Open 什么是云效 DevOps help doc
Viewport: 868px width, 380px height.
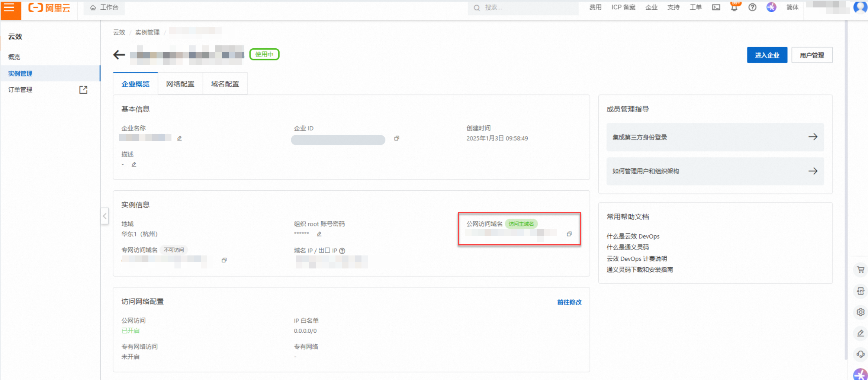coord(633,236)
